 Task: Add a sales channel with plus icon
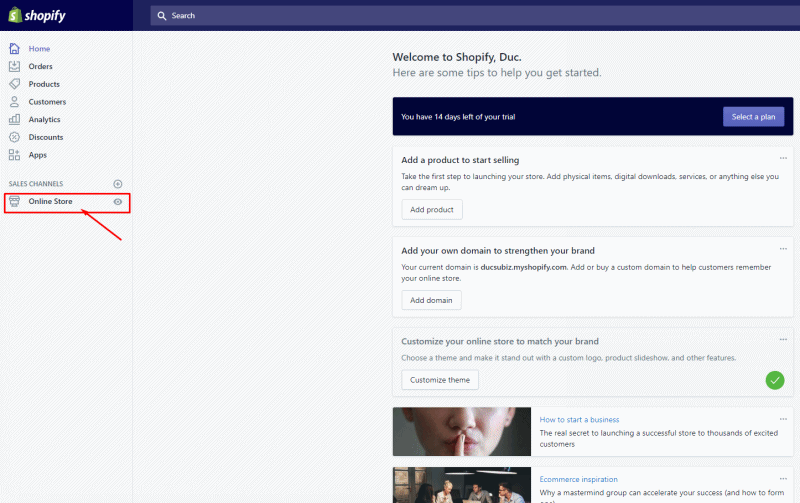(x=118, y=184)
